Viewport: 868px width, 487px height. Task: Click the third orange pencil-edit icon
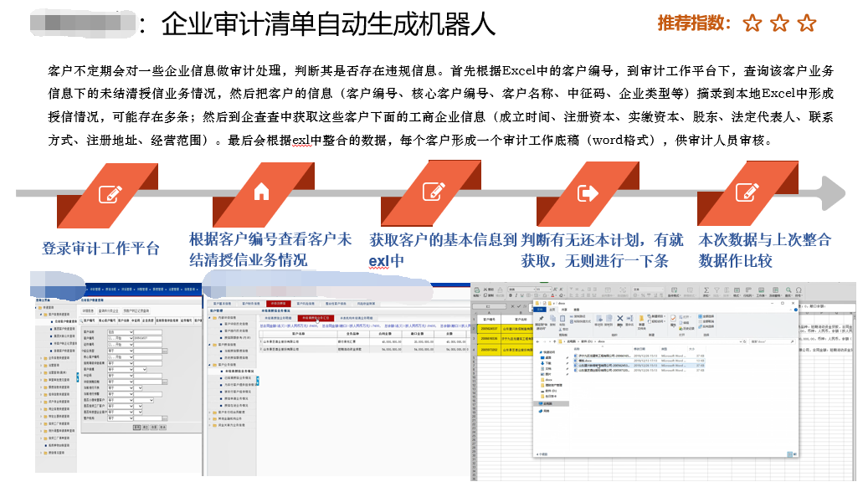tap(433, 193)
